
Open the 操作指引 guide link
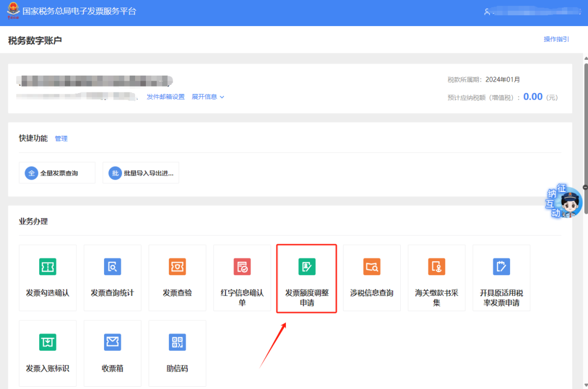point(556,39)
